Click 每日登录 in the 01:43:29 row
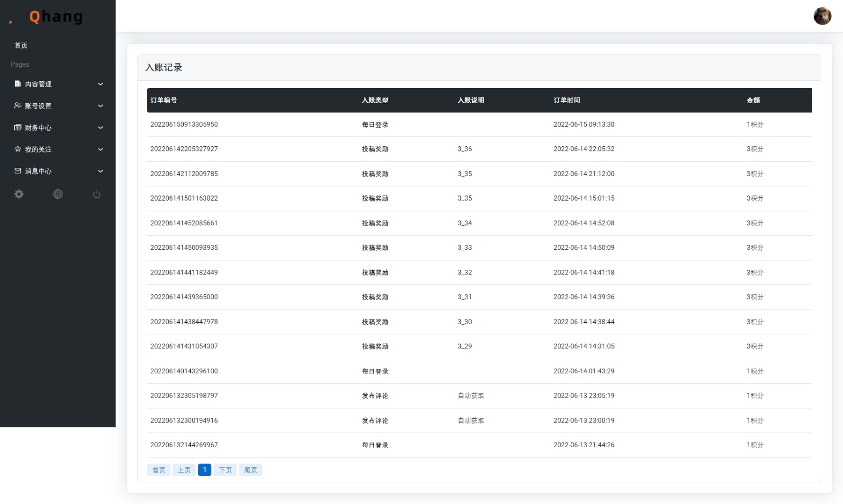The image size is (843, 504). [x=375, y=371]
